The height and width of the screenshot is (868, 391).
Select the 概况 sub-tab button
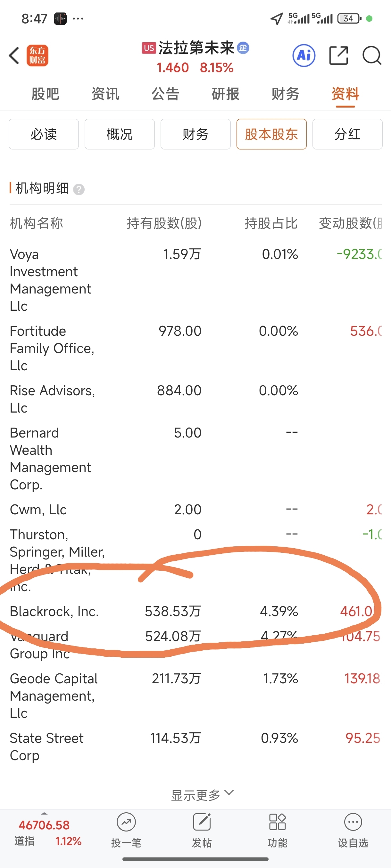click(120, 134)
